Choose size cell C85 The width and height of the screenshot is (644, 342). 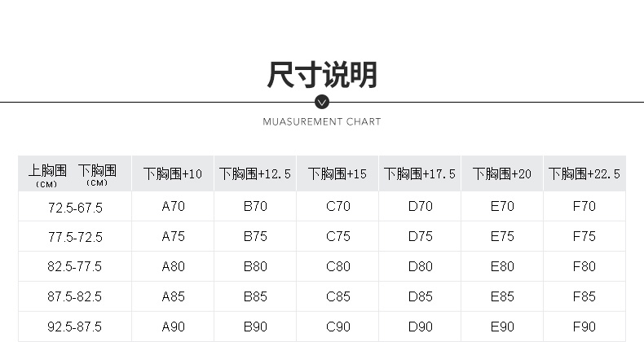tap(338, 296)
